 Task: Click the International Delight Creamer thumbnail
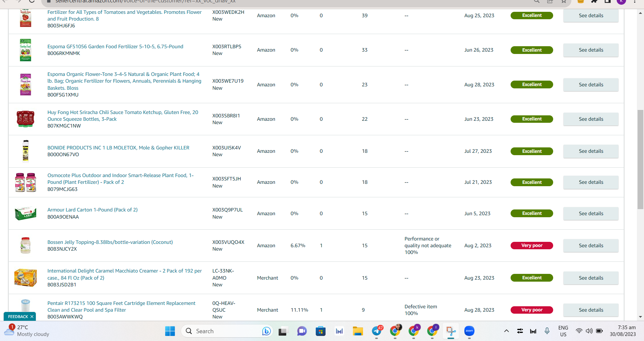tap(26, 278)
